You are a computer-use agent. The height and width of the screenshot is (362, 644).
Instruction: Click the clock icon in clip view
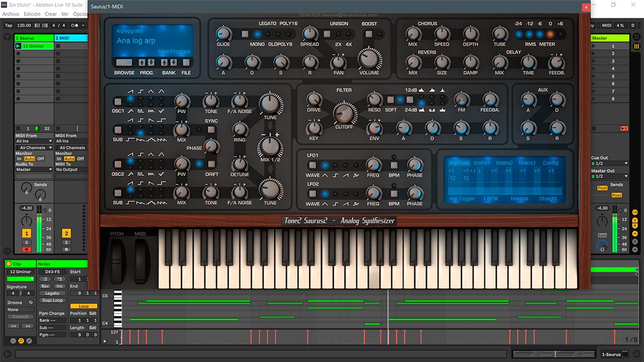pyautogui.click(x=13, y=341)
